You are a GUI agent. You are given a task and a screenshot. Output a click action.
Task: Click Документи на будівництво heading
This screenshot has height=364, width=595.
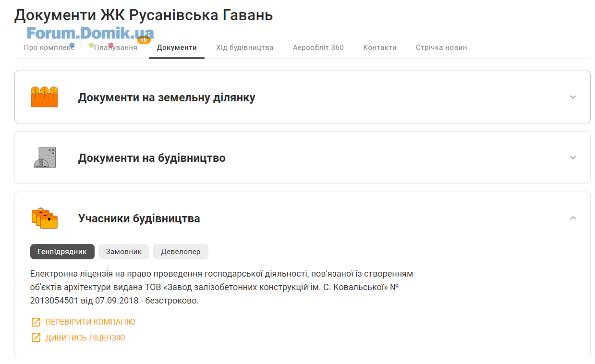152,158
